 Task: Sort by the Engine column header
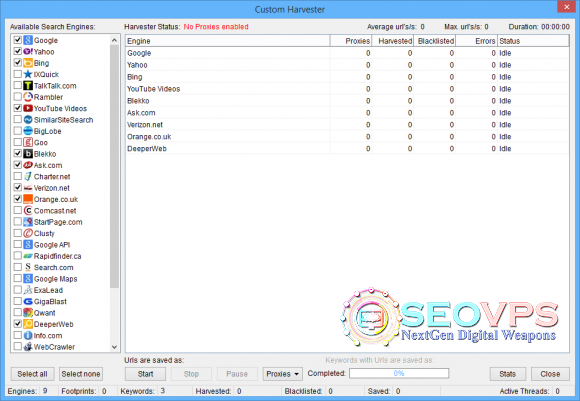click(x=227, y=41)
